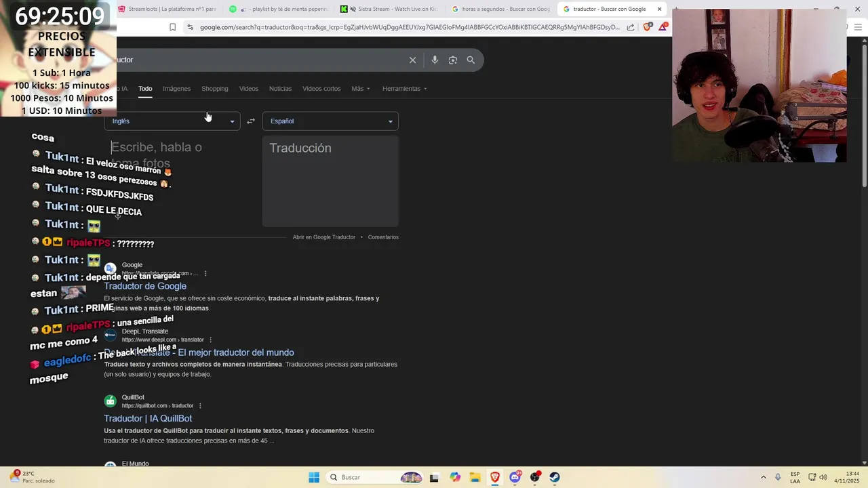Bookmark this page in the address bar
Viewport: 868px width, 488px height.
[x=172, y=27]
